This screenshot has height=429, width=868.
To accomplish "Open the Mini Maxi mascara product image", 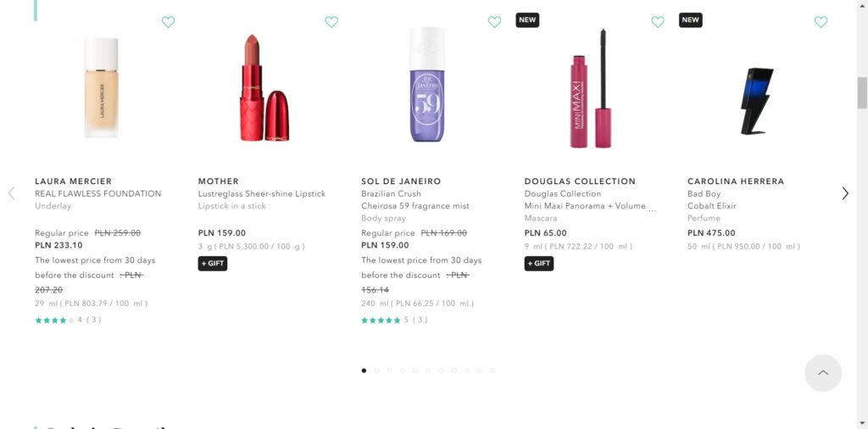I will (591, 87).
